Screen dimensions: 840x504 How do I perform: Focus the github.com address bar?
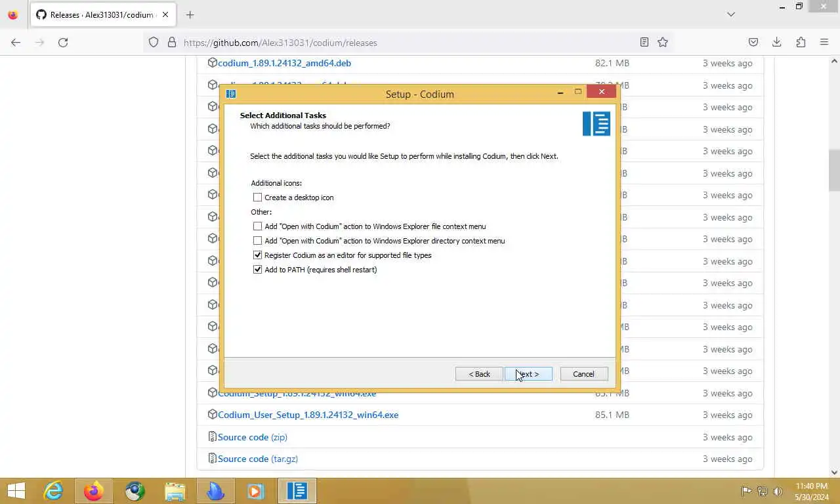(x=407, y=43)
